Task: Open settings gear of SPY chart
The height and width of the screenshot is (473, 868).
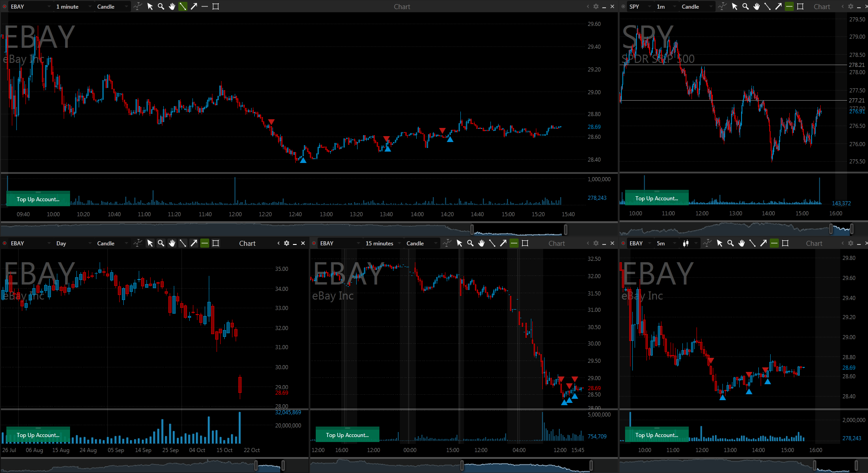Action: coord(851,6)
